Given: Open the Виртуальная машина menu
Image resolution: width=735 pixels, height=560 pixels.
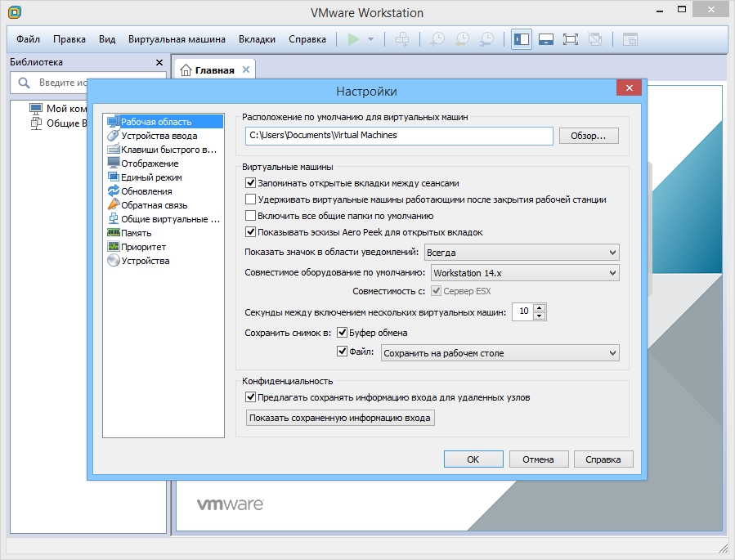Looking at the screenshot, I should pyautogui.click(x=177, y=39).
